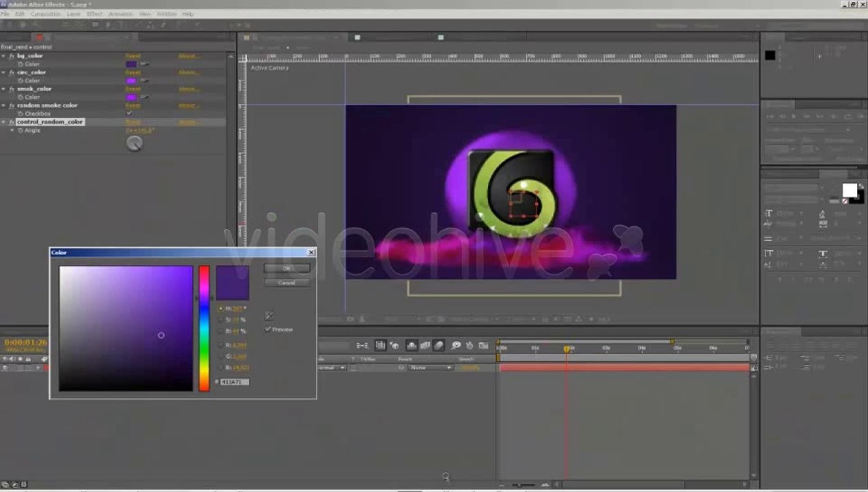The height and width of the screenshot is (492, 868).
Task: Open the Effect menu
Action: click(94, 14)
